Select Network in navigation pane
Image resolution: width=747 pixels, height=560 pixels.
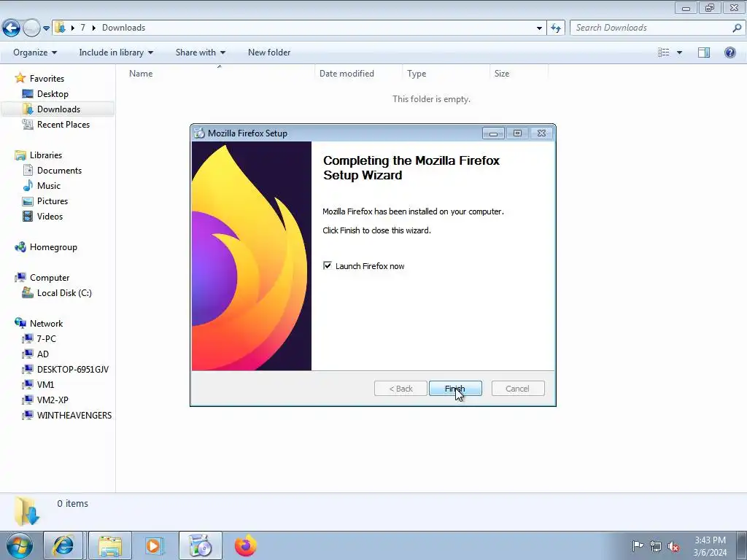pyautogui.click(x=46, y=323)
